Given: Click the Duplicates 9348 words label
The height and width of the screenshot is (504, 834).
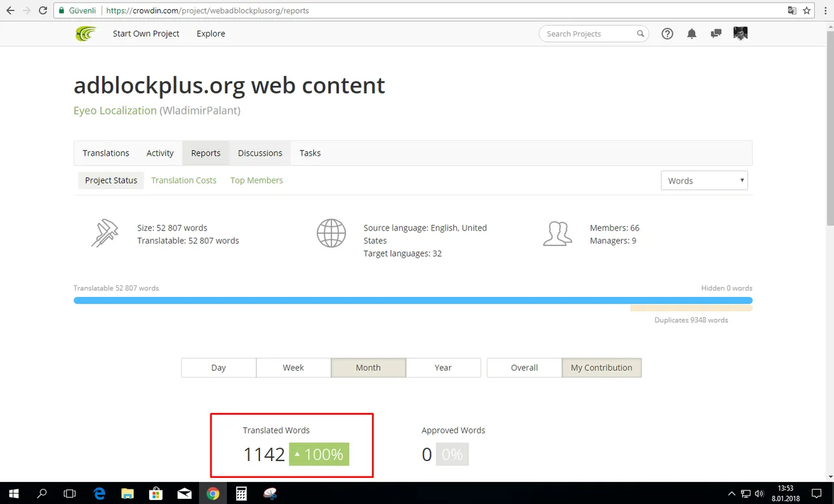Looking at the screenshot, I should 691,320.
